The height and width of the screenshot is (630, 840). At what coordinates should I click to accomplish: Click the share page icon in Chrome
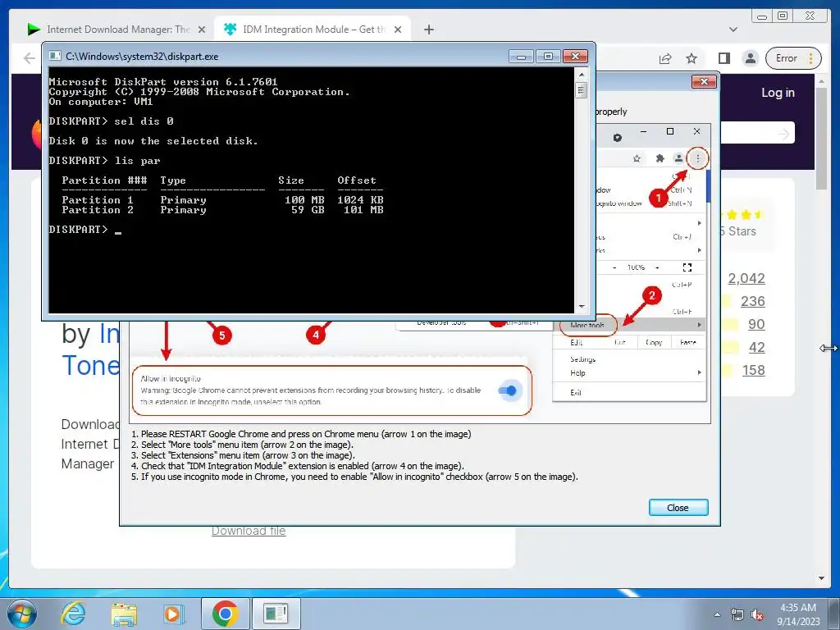(x=664, y=58)
